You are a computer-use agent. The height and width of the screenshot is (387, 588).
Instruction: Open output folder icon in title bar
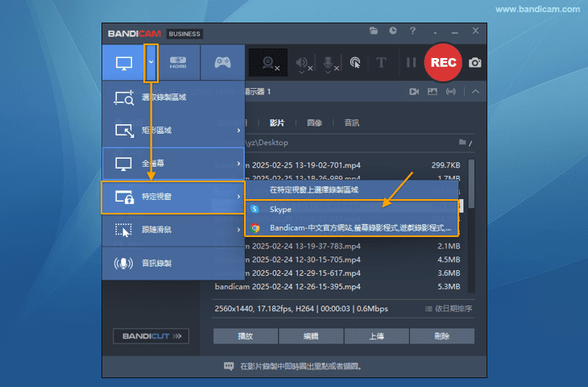[374, 31]
